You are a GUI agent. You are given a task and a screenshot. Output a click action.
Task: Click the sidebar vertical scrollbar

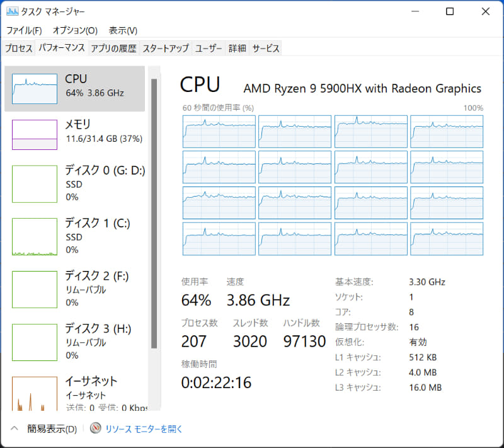[x=154, y=214]
